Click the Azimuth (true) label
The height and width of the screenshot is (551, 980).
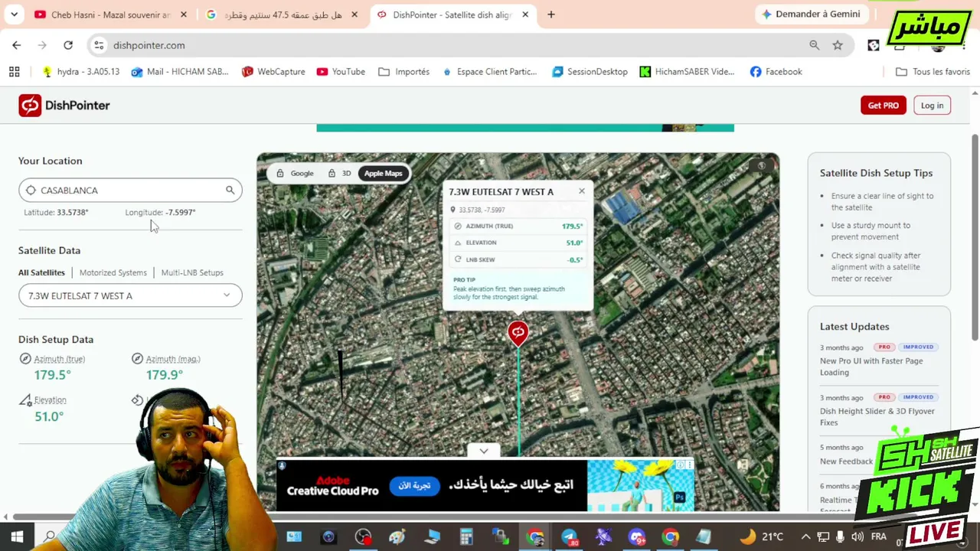pyautogui.click(x=59, y=359)
